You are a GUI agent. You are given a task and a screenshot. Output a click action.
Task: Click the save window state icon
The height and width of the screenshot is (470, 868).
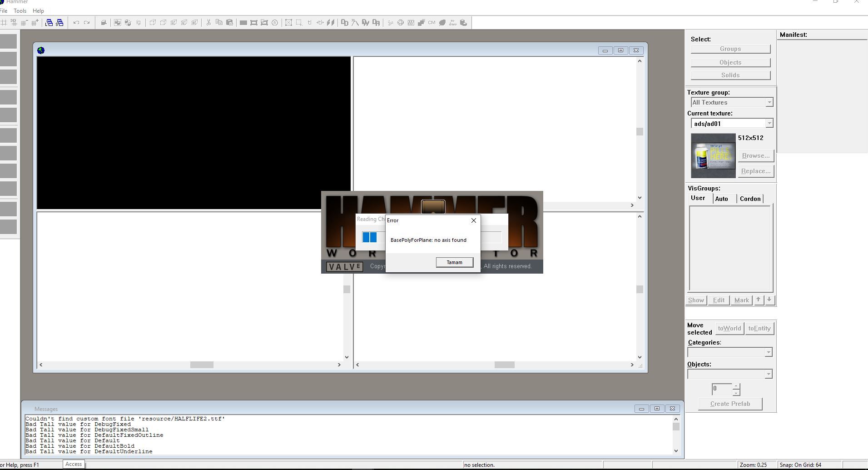point(60,23)
